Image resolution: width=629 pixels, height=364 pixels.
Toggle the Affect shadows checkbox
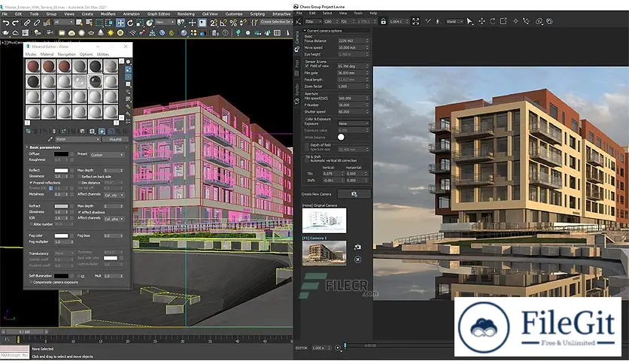pos(80,212)
